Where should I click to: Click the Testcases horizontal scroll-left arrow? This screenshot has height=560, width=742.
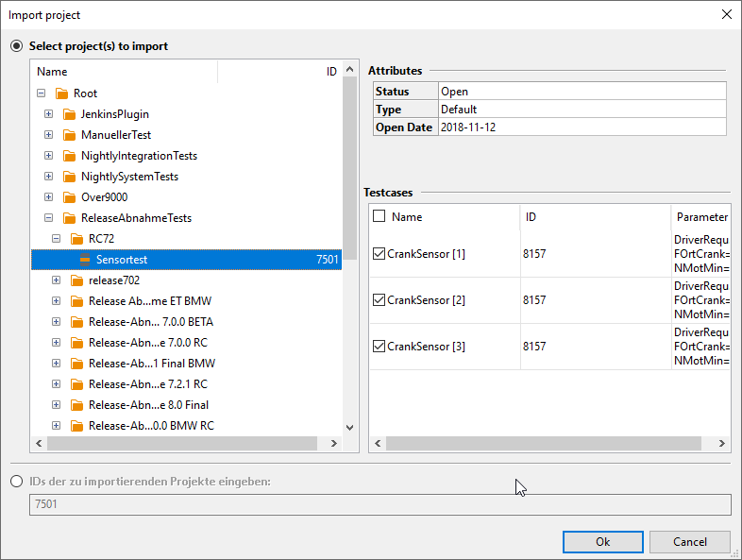point(378,444)
